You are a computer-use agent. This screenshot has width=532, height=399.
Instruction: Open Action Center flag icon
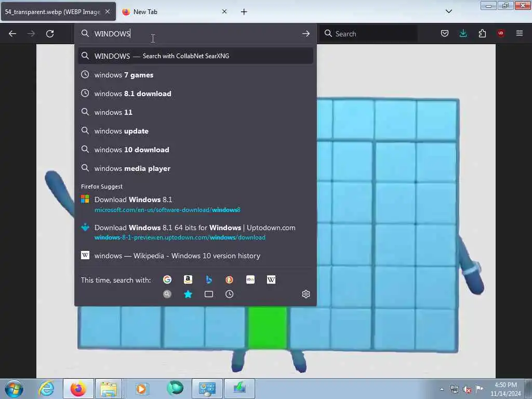tap(480, 389)
